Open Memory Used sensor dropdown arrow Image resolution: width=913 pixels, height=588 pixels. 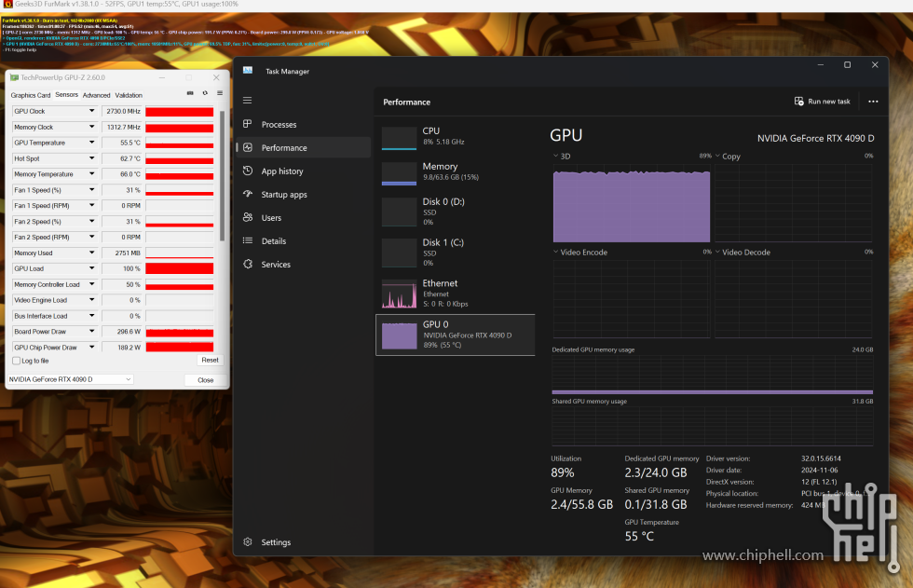coord(91,253)
